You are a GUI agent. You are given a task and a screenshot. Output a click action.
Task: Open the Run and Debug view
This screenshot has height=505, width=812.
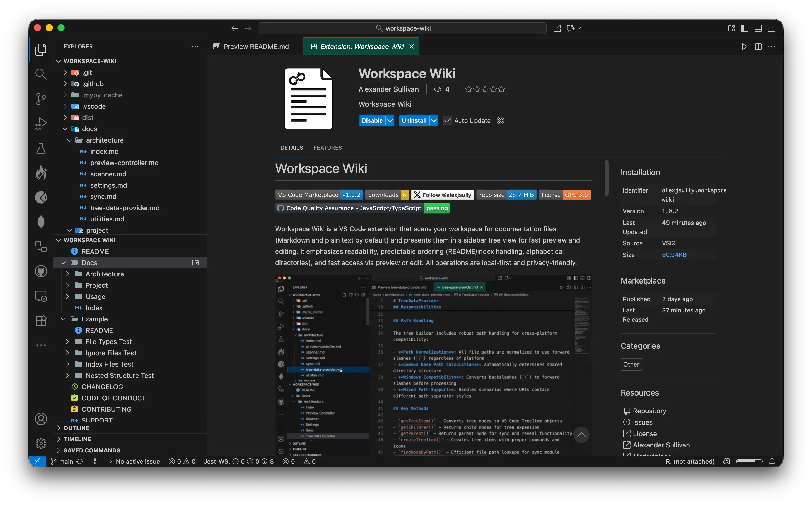click(x=41, y=123)
